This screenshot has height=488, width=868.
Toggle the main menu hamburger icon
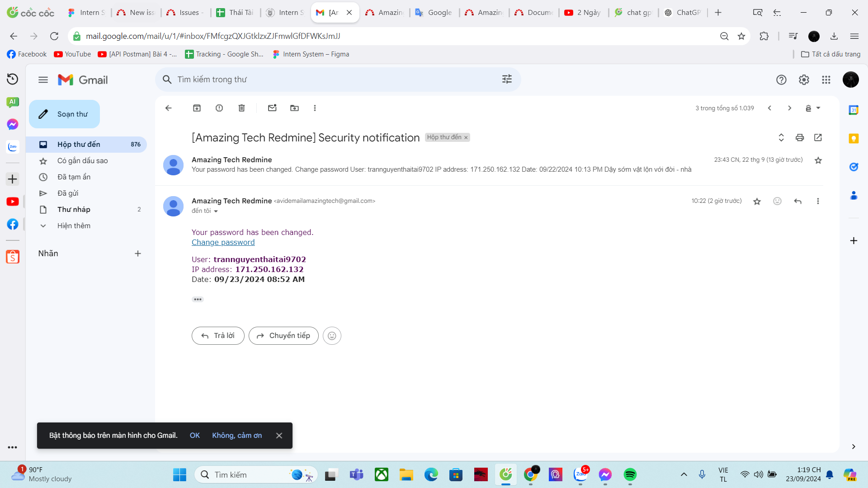[x=43, y=80]
